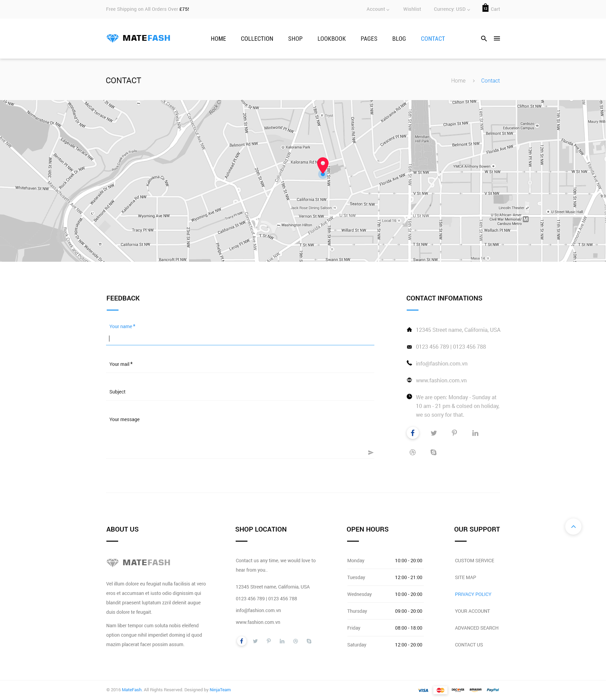This screenshot has height=700, width=606.
Task: Open the SITE MAP support link
Action: pos(465,577)
